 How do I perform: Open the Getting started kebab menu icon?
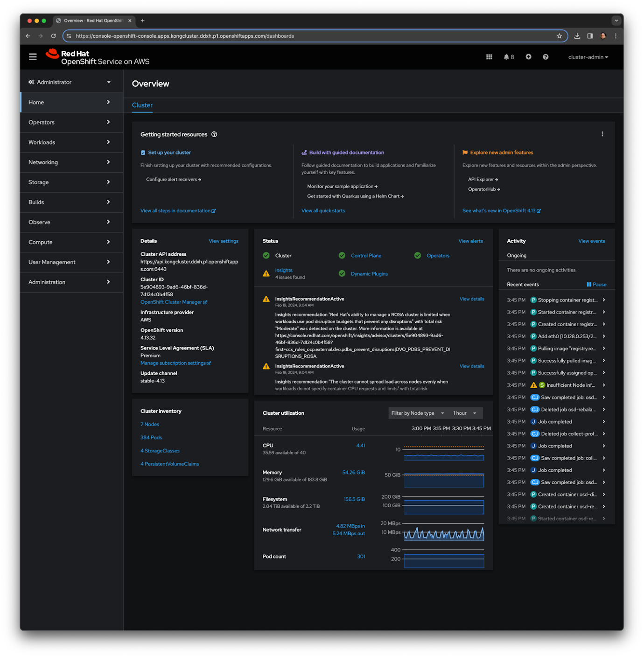click(602, 134)
